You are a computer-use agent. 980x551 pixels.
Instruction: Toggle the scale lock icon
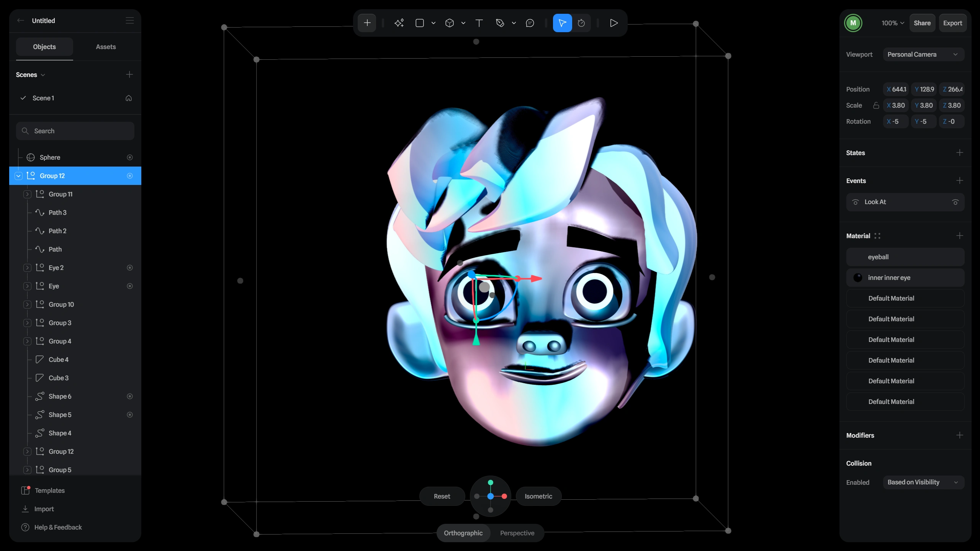[x=876, y=105]
